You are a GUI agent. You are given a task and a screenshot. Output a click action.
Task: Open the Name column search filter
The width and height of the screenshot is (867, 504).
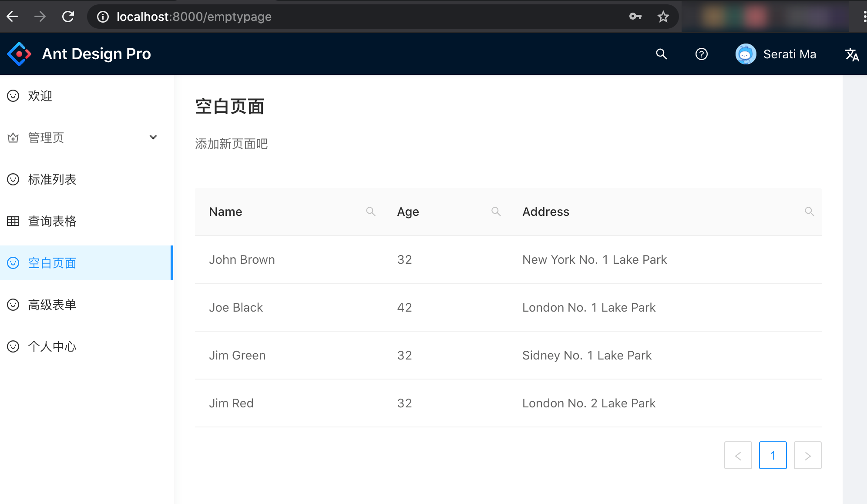[370, 212]
